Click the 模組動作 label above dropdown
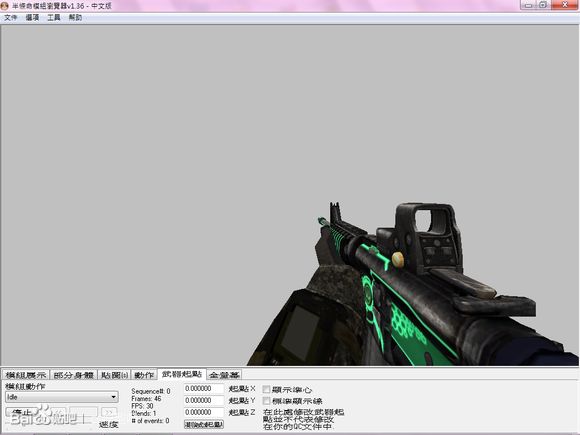Viewport: 580px width, 435px height. tap(25, 386)
